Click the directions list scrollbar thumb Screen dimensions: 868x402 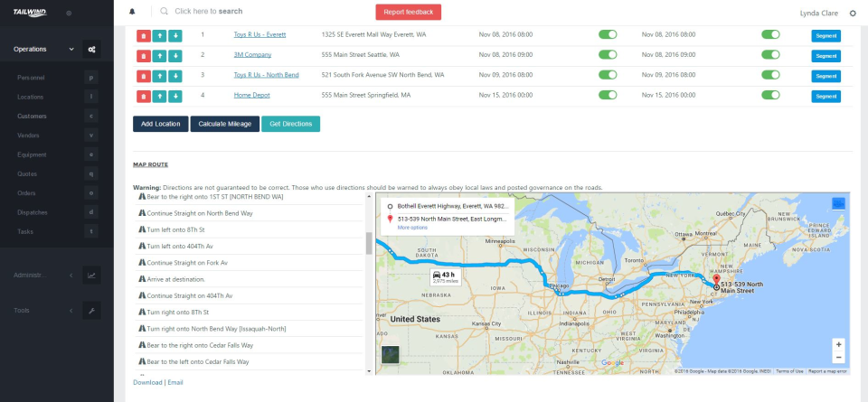point(369,243)
